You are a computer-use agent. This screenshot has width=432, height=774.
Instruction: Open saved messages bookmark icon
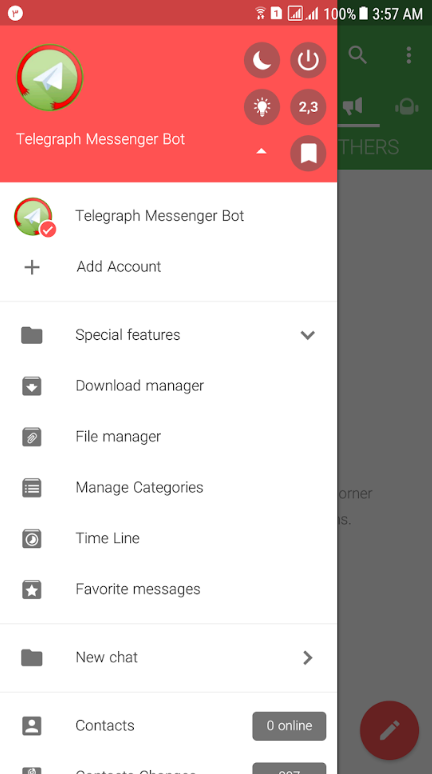(308, 153)
